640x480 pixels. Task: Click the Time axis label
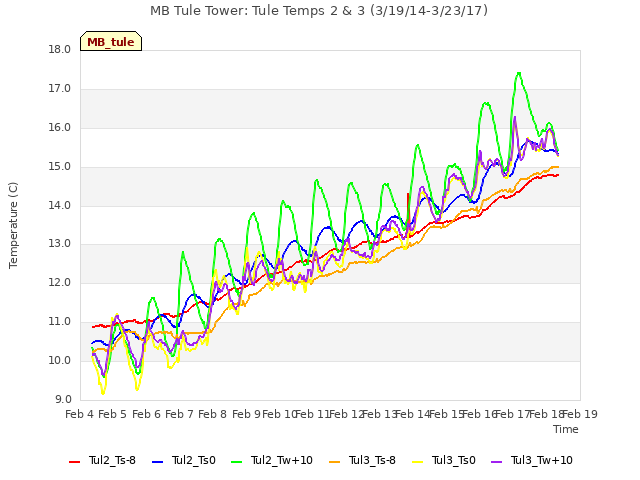(566, 429)
